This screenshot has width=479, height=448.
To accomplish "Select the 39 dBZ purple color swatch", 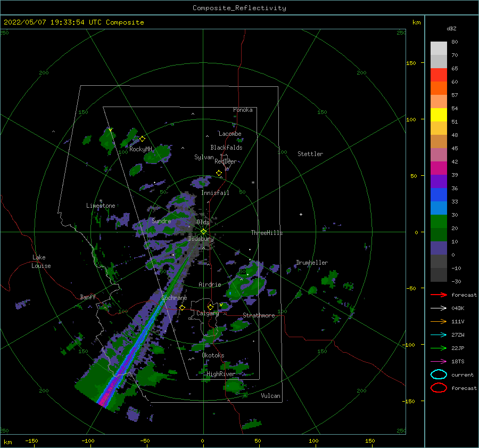I will [439, 181].
